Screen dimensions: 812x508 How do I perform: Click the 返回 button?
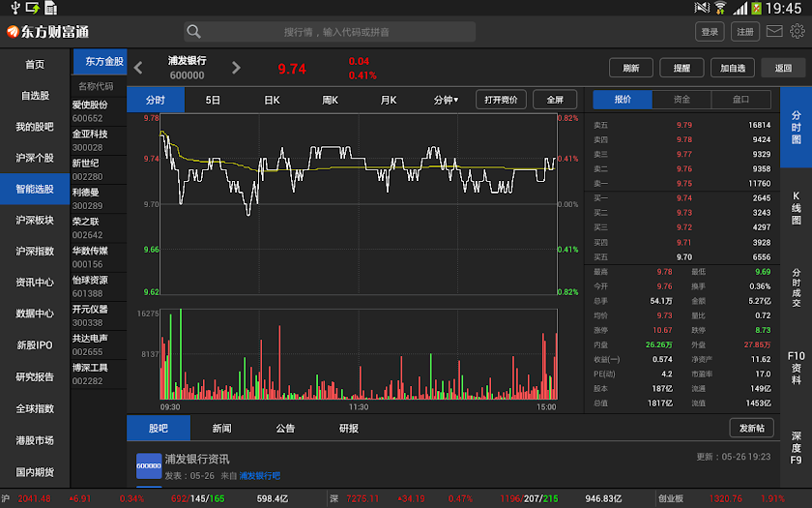coord(783,68)
